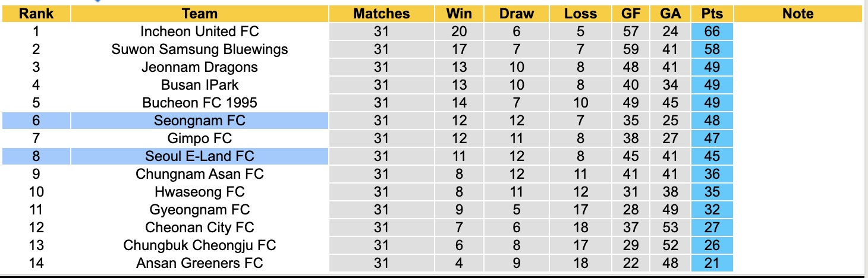Click the GA column header
868x278 pixels.
[x=669, y=14]
